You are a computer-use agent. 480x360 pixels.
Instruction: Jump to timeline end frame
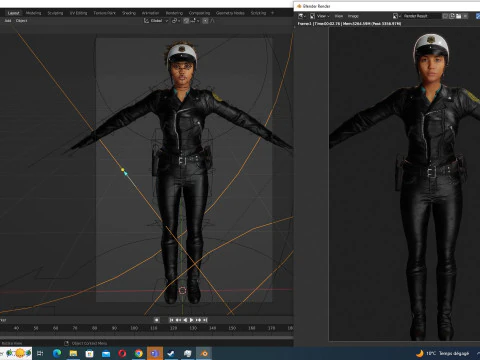pos(205,320)
